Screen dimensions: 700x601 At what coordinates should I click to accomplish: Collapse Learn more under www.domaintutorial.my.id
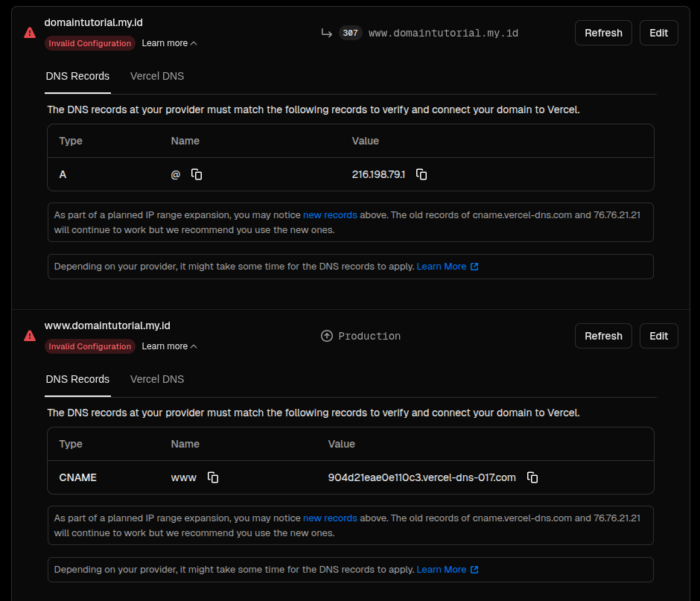pos(169,346)
